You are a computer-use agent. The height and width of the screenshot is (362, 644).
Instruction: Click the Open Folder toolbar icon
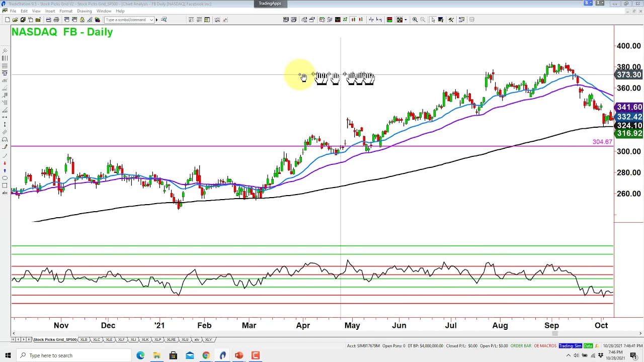[x=15, y=20]
